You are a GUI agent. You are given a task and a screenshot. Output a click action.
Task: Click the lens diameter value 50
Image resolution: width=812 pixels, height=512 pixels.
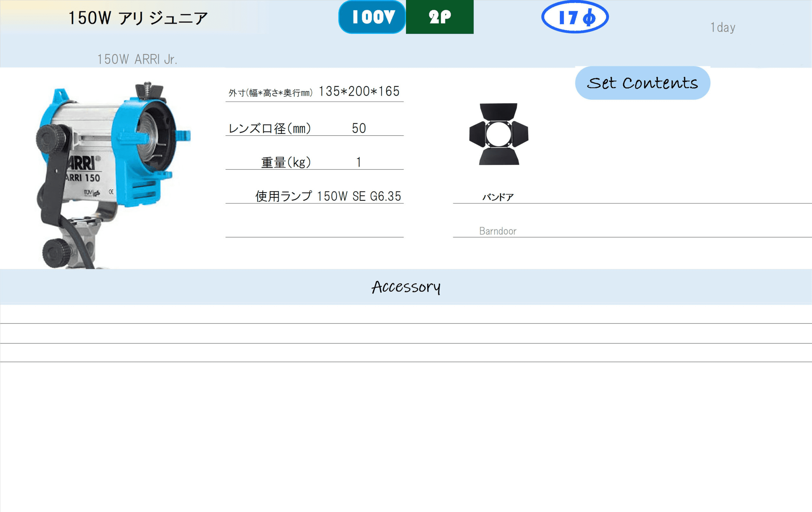pyautogui.click(x=359, y=128)
